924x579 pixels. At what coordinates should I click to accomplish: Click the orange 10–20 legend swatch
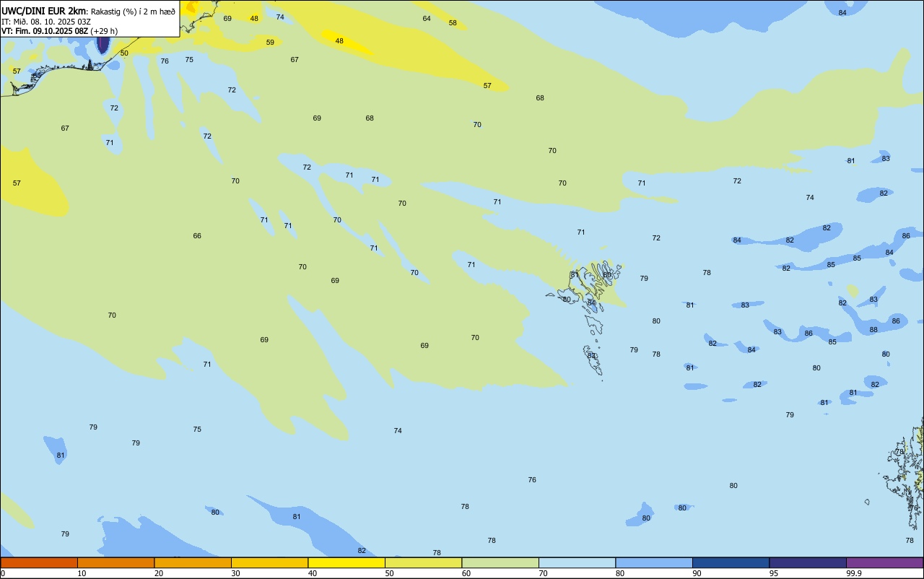point(115,562)
